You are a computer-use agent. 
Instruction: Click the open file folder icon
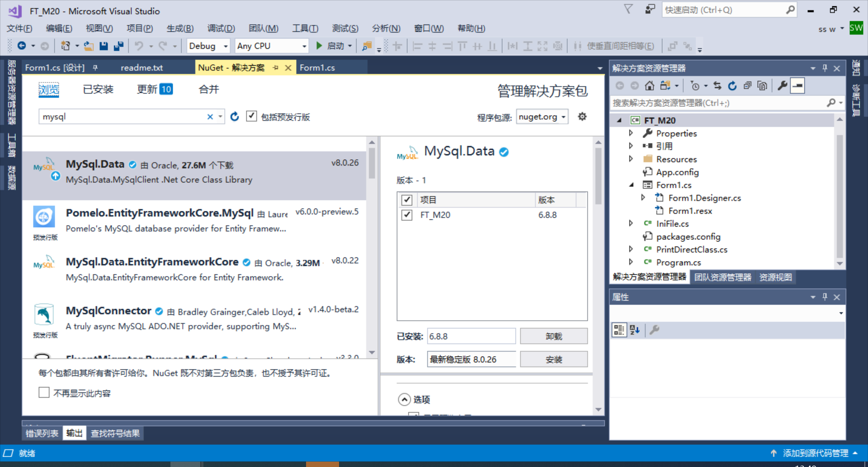(89, 46)
